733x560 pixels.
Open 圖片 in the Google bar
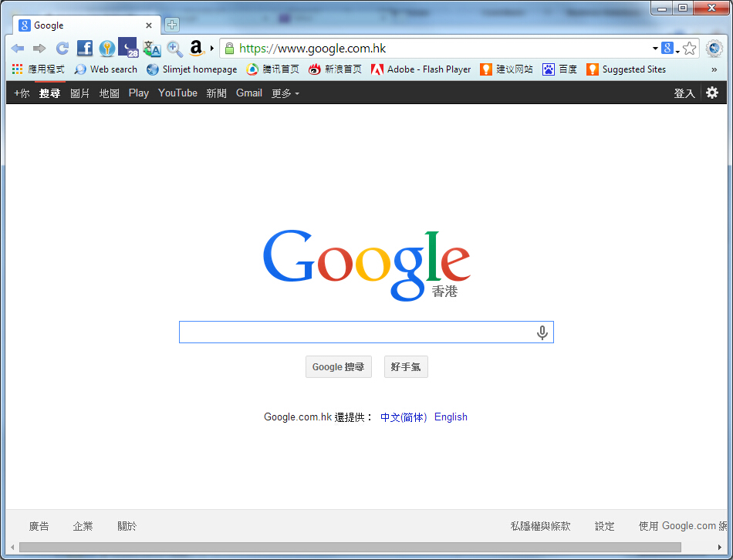tap(80, 93)
